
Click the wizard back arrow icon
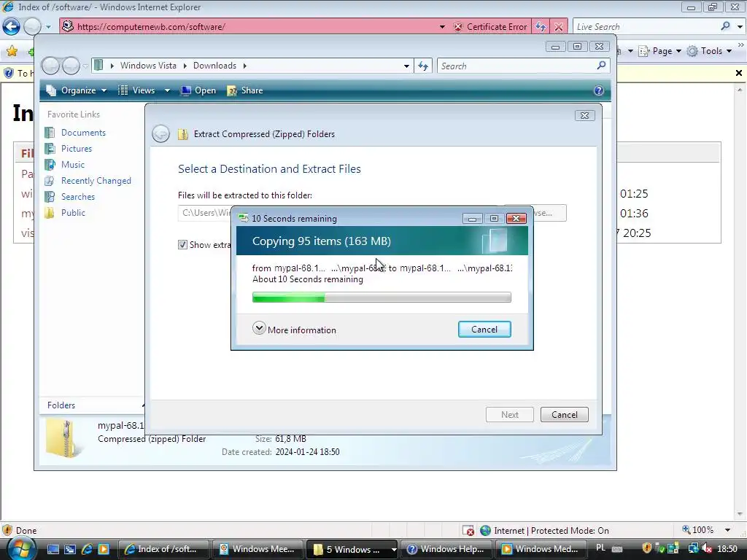pyautogui.click(x=161, y=134)
